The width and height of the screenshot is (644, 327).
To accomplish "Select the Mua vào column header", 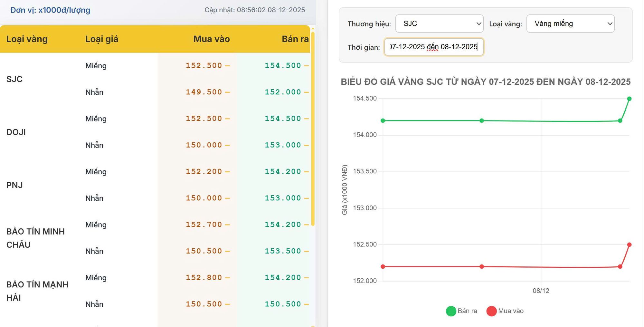I will click(x=211, y=39).
